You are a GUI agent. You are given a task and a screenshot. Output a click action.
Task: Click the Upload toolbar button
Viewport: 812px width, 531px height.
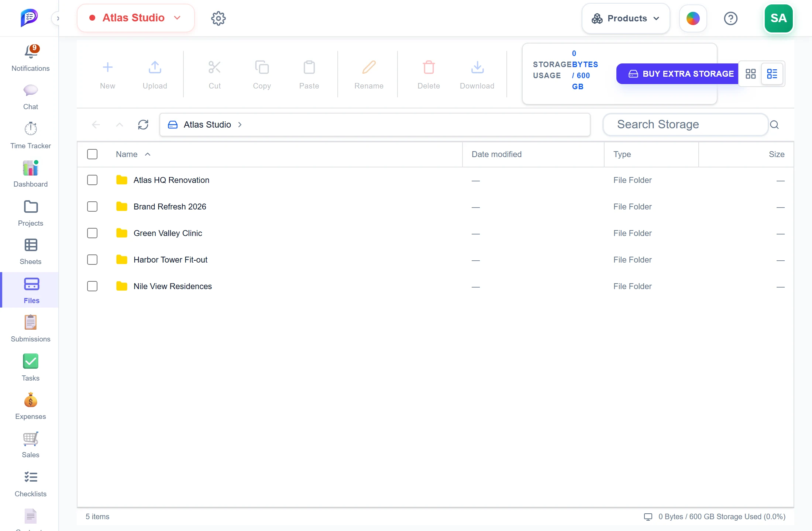[x=155, y=75]
